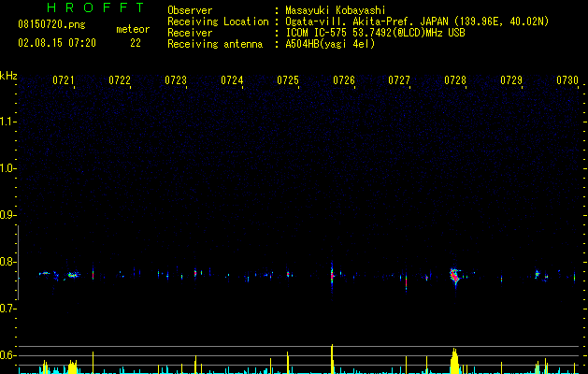588x374 pixels.
Task: Click the wide yellow intensity peak near 0728
Action: tap(454, 361)
